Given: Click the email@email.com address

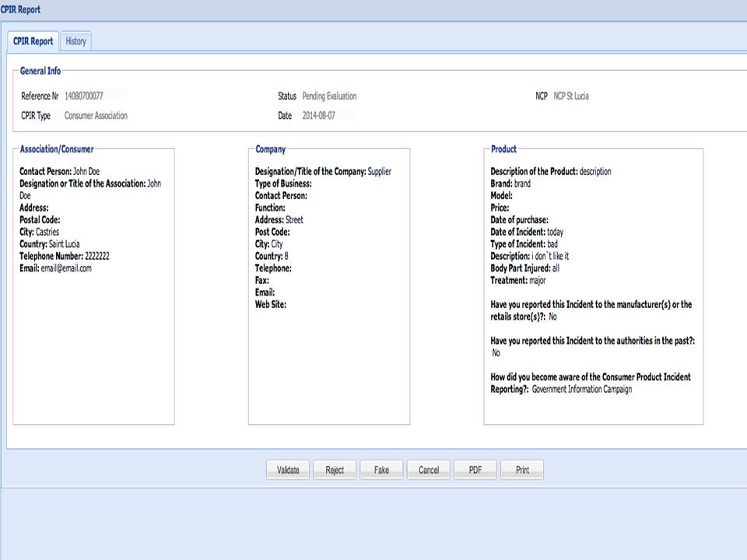Looking at the screenshot, I should tap(66, 268).
